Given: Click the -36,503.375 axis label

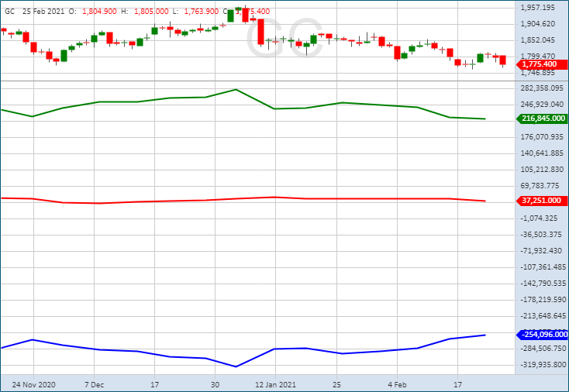Looking at the screenshot, I should [541, 235].
